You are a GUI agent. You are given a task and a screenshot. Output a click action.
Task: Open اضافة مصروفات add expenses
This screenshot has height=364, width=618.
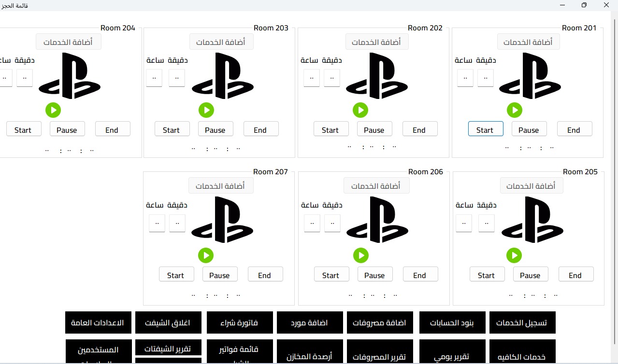(380, 322)
